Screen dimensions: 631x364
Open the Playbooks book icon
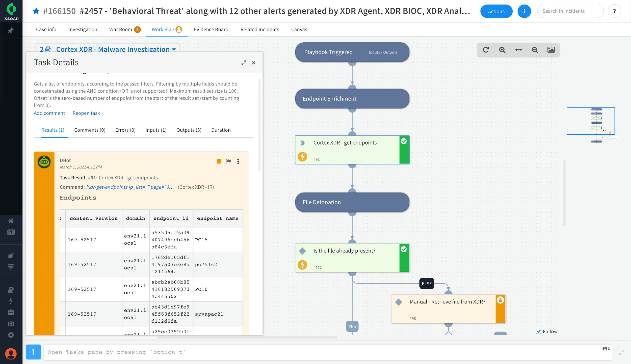coord(11,290)
